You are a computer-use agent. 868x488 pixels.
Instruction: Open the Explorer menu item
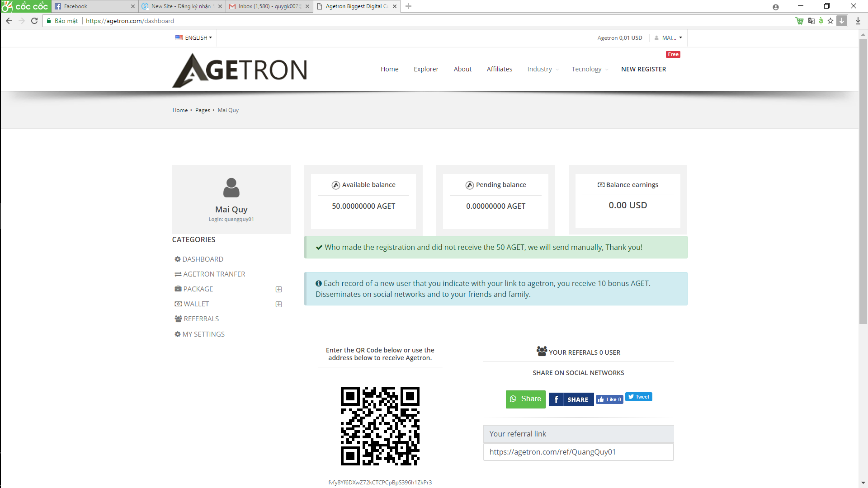pos(426,69)
